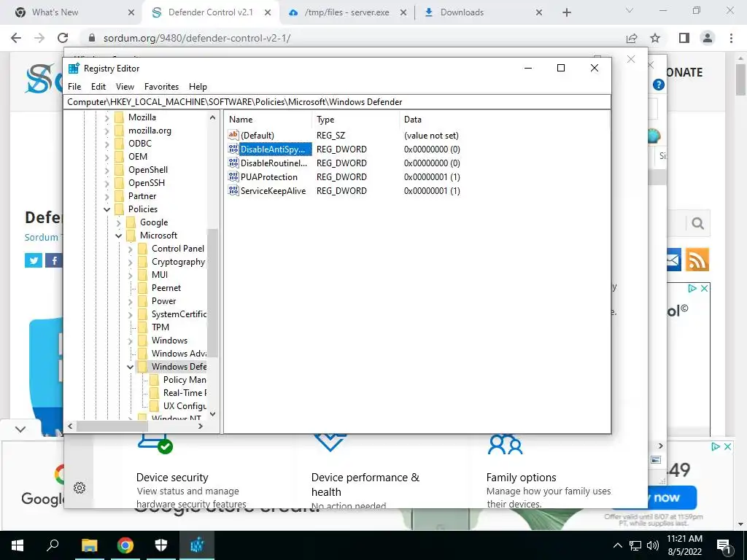Select the ServiceKeepAlive value name

point(273,190)
